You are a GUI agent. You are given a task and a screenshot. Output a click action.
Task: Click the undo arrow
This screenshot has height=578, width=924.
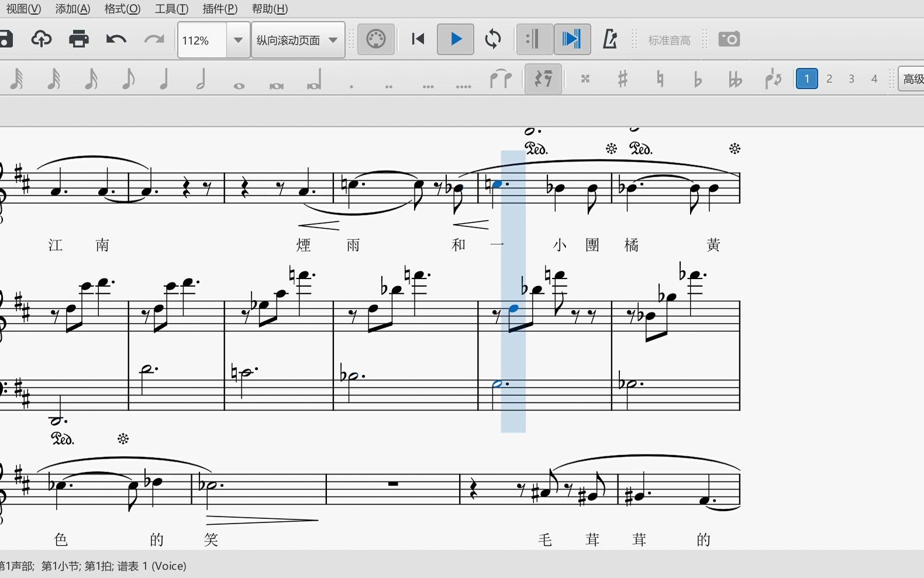[x=116, y=39]
